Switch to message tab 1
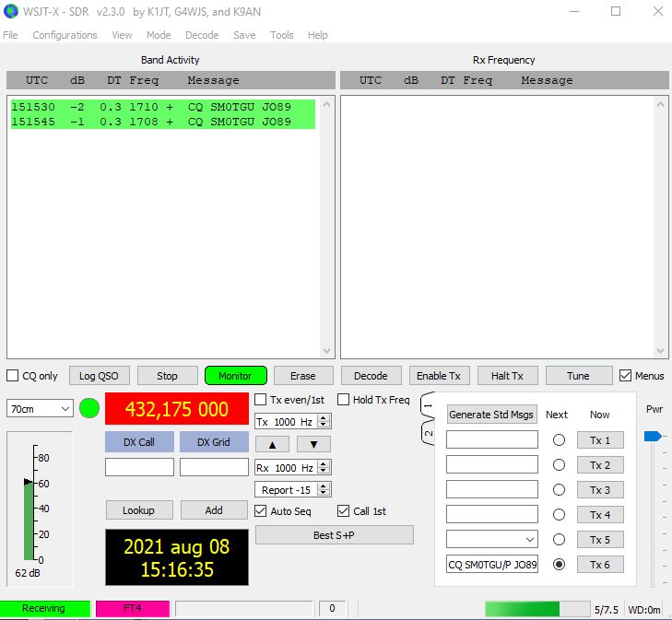 pos(428,405)
